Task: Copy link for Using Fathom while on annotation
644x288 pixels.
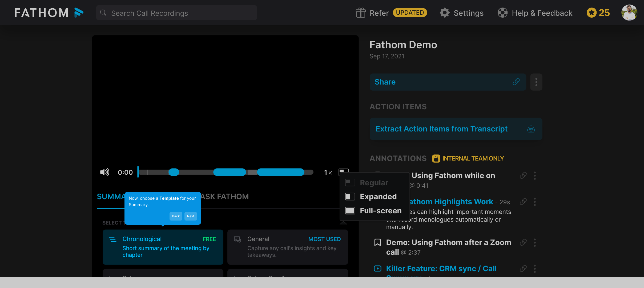Action: [523, 175]
